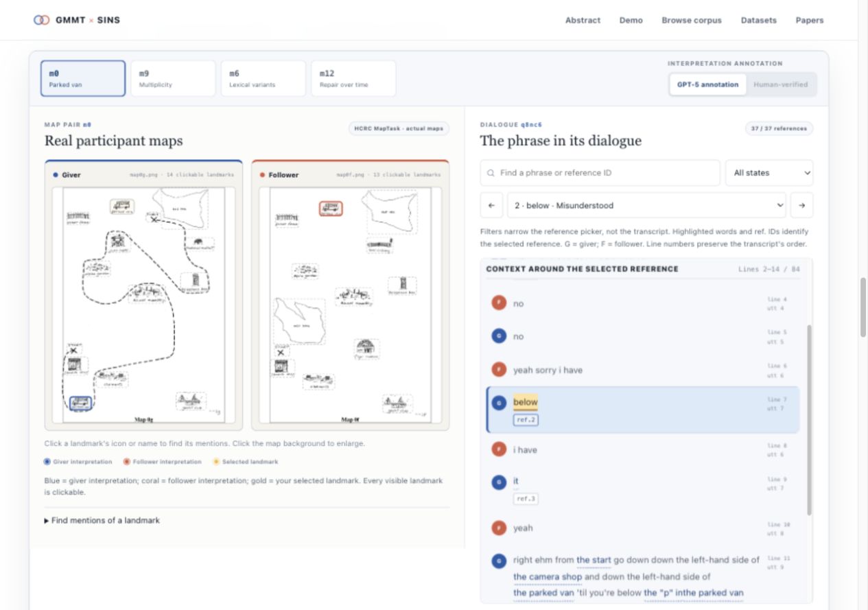Pick the telephone box landmark on the Giver map

196,281
